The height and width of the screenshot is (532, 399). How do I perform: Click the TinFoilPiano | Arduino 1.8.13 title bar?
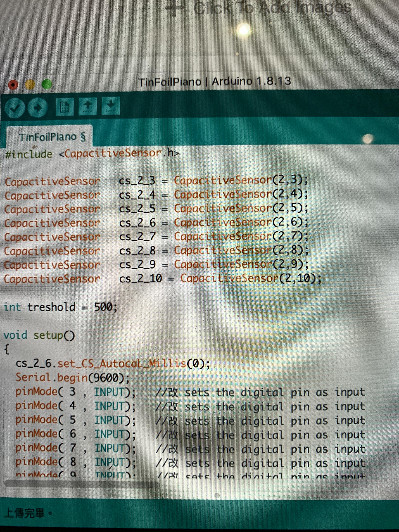[215, 82]
